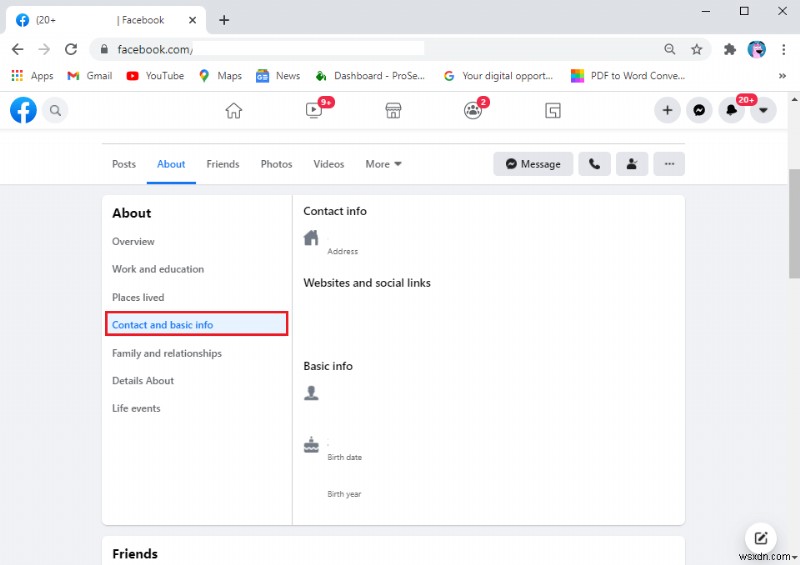Open the Dashboard - ProSe... bookmark
Viewport: 800px width, 565px height.
370,76
